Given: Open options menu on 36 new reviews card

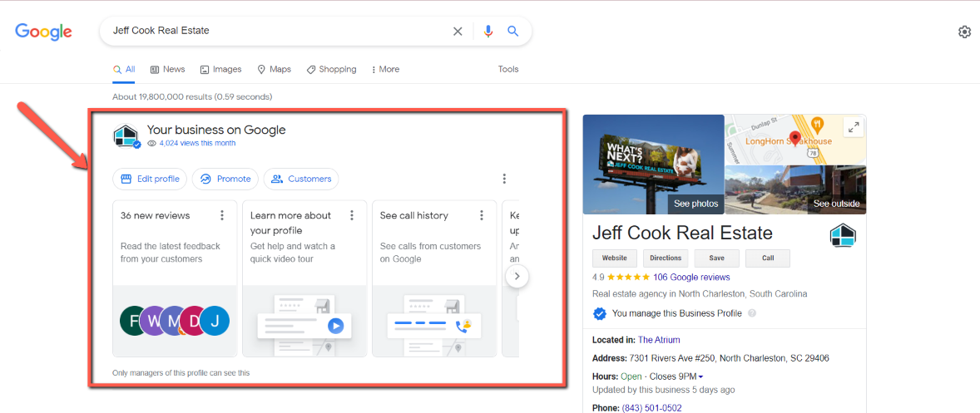Looking at the screenshot, I should [222, 215].
